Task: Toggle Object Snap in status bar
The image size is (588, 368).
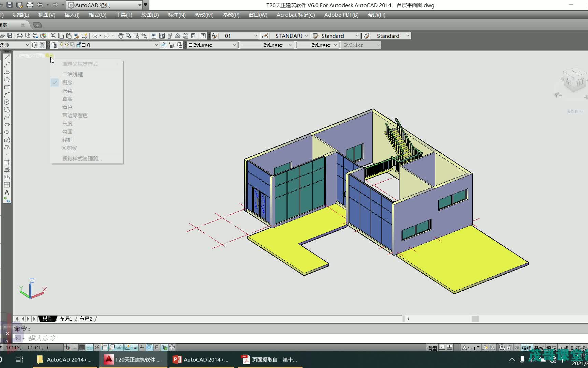Action: pyautogui.click(x=104, y=347)
